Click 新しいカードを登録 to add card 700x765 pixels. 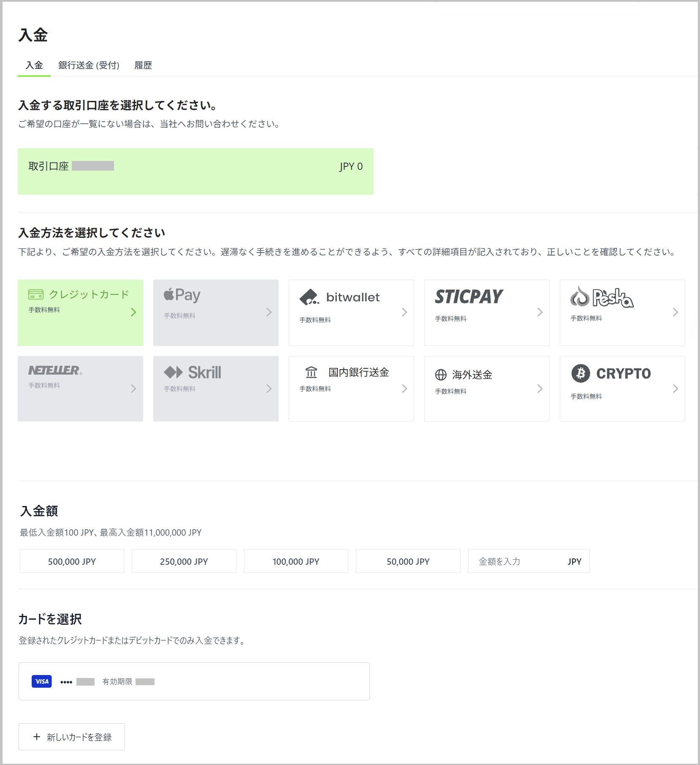(x=72, y=737)
